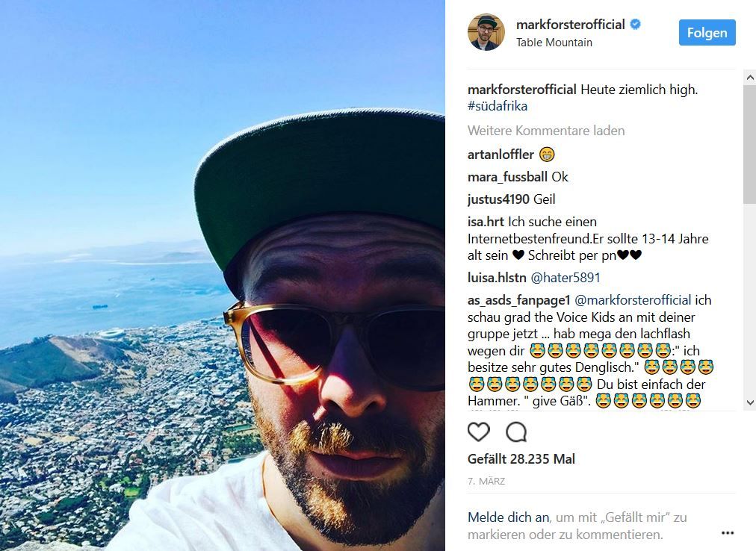Open the Table Mountain selfie photo
Screen dimensions: 756x551
pos(223,275)
